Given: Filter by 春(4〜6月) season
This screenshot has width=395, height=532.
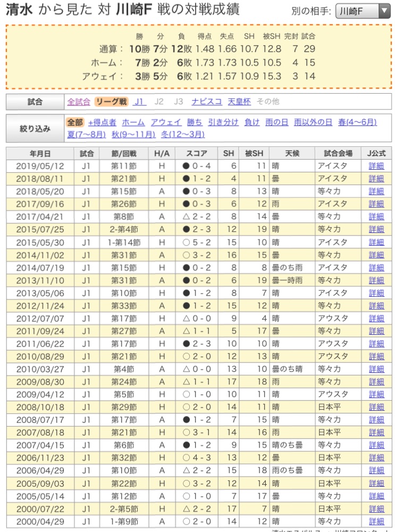Looking at the screenshot, I should [x=357, y=122].
